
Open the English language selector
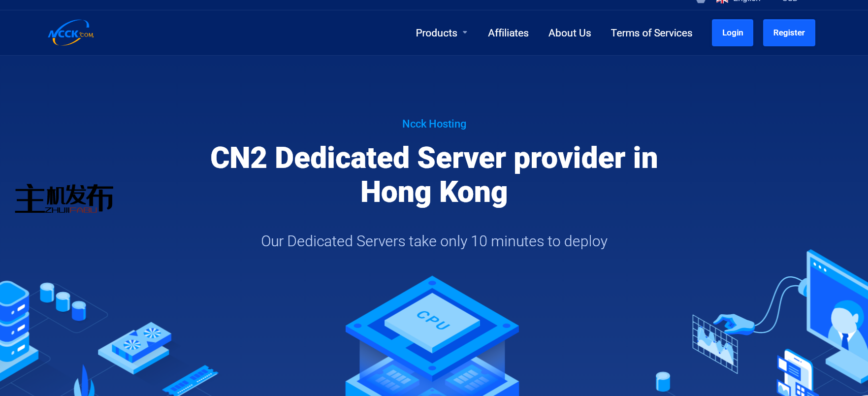746,1
